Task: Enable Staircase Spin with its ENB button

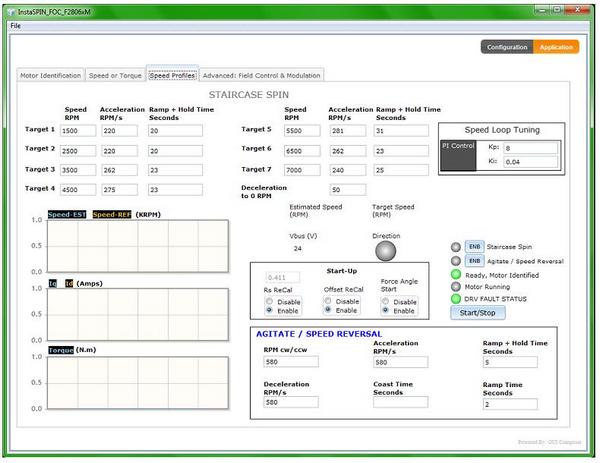Action: (474, 247)
